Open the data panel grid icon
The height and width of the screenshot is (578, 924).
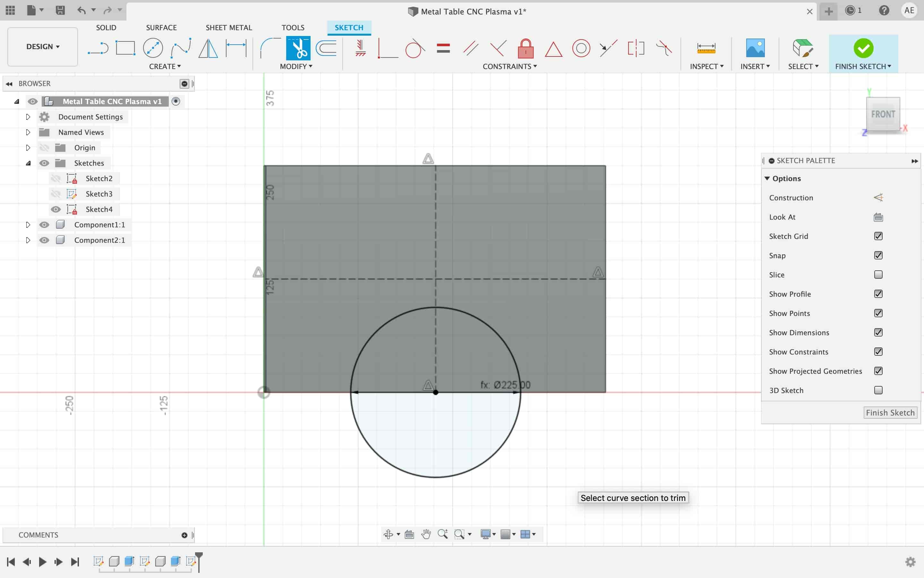point(10,10)
